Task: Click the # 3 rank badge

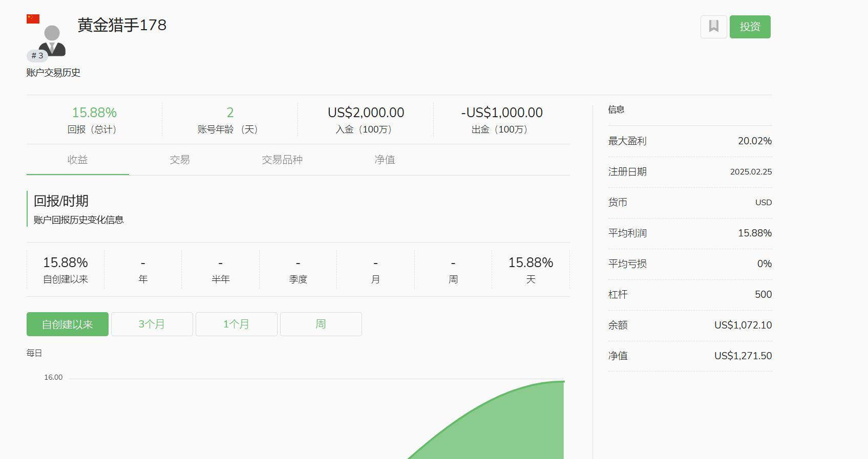Action: coord(37,56)
